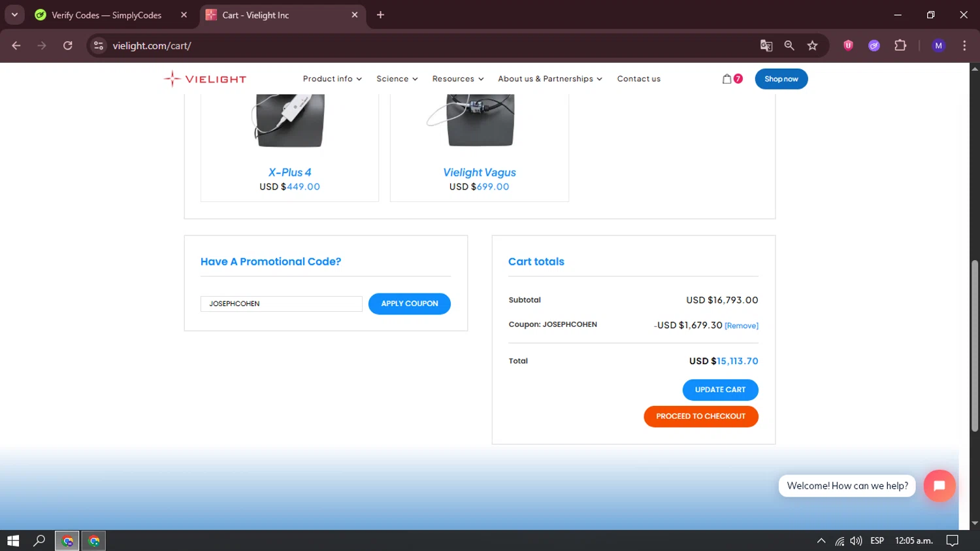Open the Windows Start menu
The image size is (980, 551).
[x=13, y=541]
